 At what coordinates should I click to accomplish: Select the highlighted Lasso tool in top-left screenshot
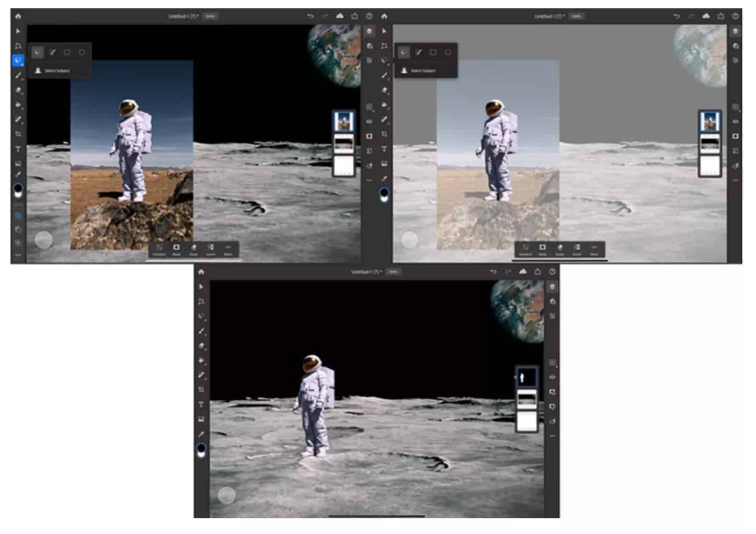pyautogui.click(x=18, y=61)
